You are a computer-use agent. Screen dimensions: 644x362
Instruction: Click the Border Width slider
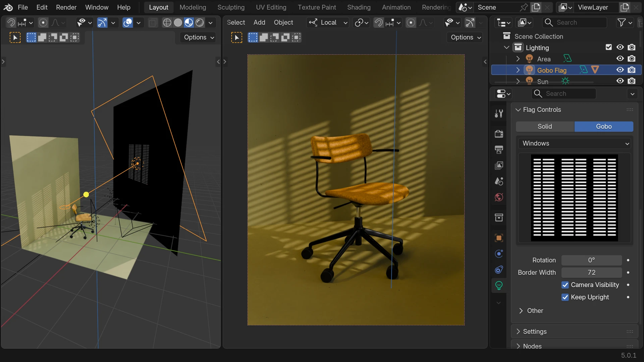tap(591, 273)
